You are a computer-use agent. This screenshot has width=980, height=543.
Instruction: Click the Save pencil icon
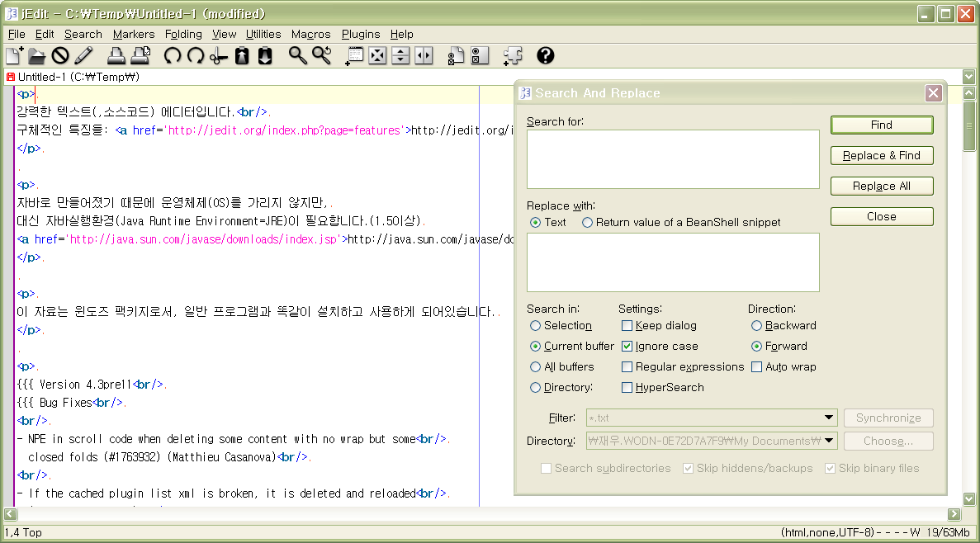click(83, 55)
